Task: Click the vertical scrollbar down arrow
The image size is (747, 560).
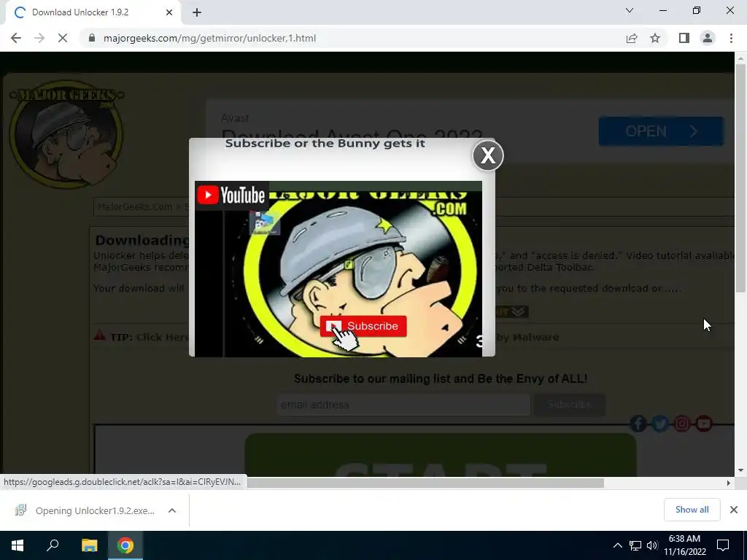Action: 740,470
